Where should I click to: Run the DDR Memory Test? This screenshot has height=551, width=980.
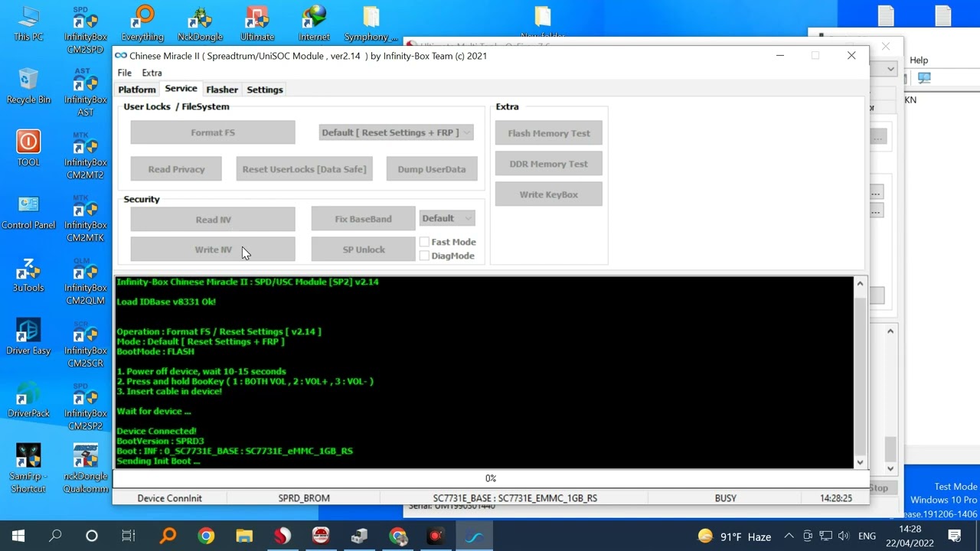pos(549,164)
